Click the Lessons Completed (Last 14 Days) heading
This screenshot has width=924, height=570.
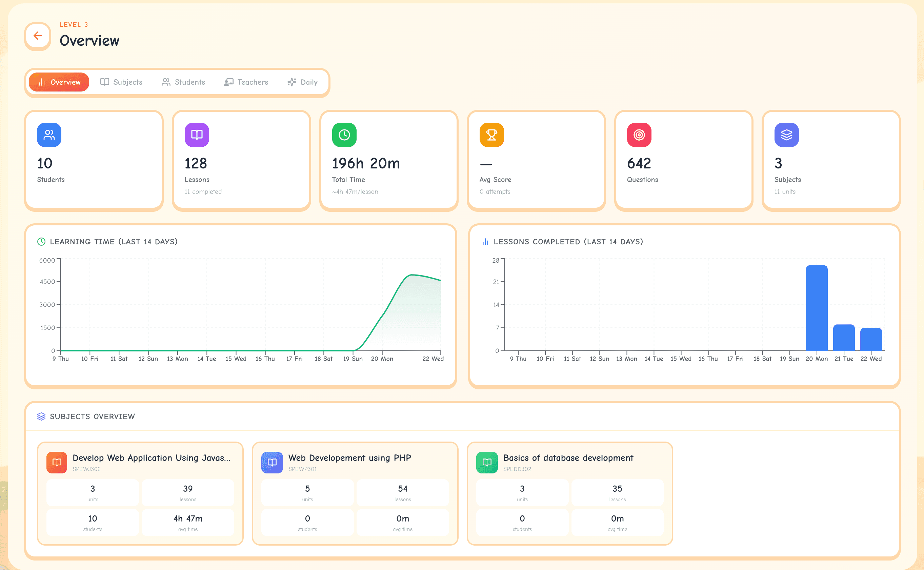pyautogui.click(x=568, y=242)
